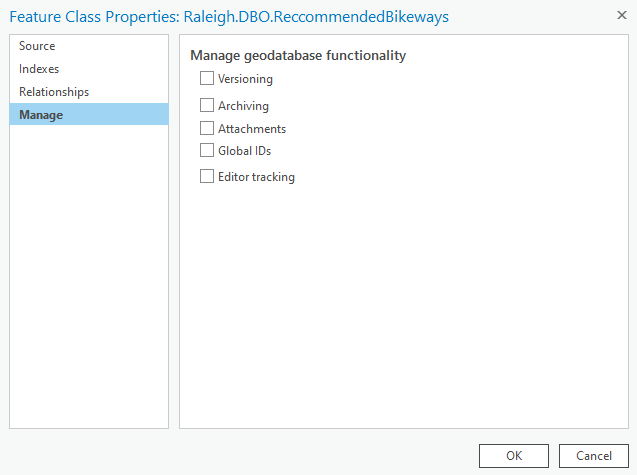Switch to the Indexes page
The width and height of the screenshot is (637, 475).
click(x=39, y=69)
